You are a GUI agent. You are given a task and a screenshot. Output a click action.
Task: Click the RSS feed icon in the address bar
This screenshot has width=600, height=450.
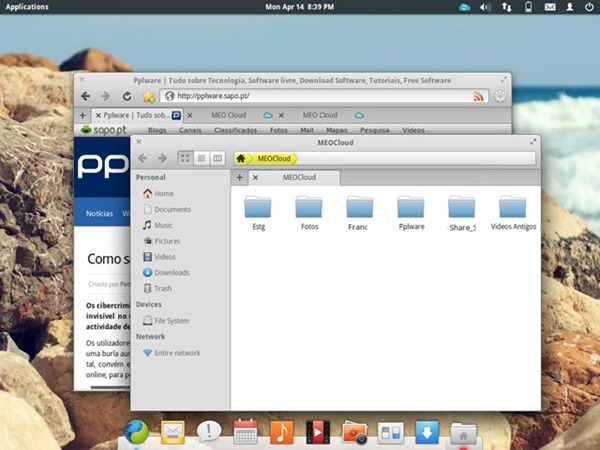point(478,96)
